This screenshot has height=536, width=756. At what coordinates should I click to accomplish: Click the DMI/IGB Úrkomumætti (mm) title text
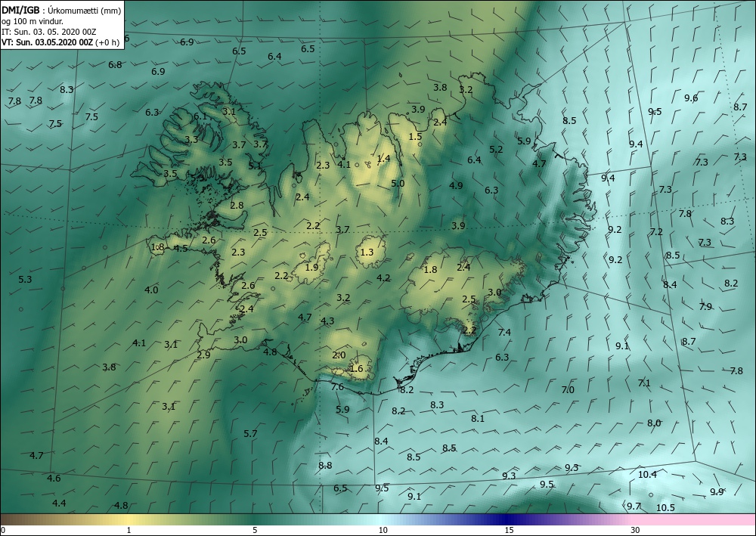(x=61, y=10)
